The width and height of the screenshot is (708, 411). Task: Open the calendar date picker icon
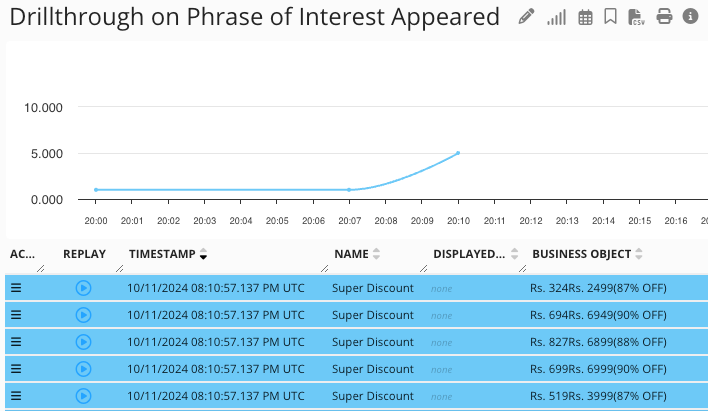585,17
